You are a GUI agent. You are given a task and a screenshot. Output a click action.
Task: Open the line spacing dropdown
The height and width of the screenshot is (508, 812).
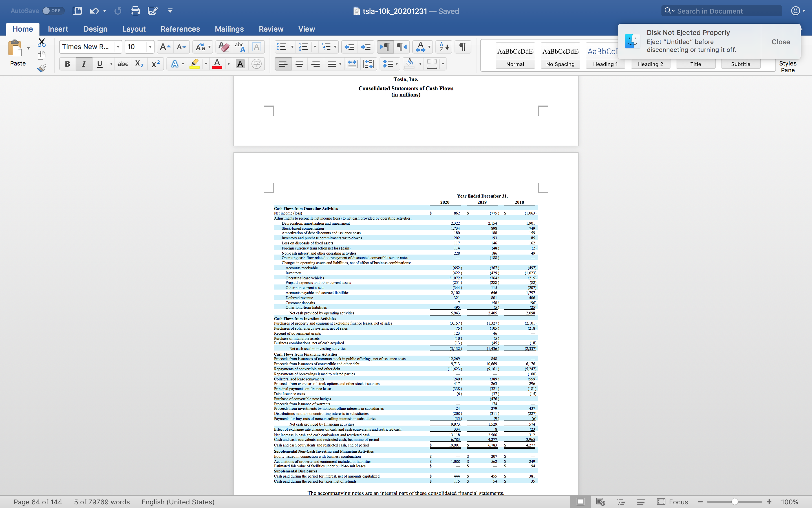pyautogui.click(x=390, y=63)
